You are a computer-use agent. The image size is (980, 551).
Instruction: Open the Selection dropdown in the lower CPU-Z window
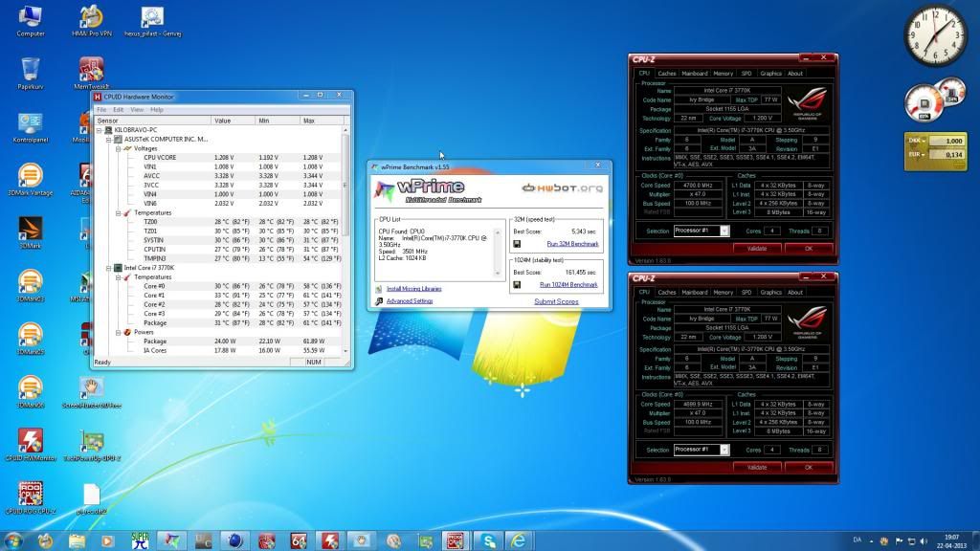[x=724, y=450]
